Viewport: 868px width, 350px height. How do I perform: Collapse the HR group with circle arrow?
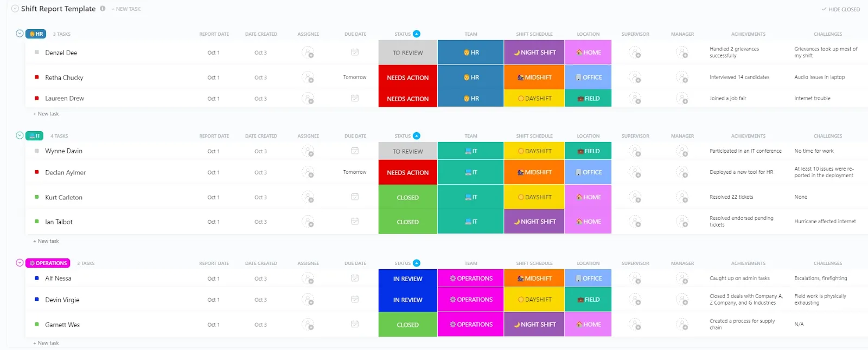tap(20, 34)
